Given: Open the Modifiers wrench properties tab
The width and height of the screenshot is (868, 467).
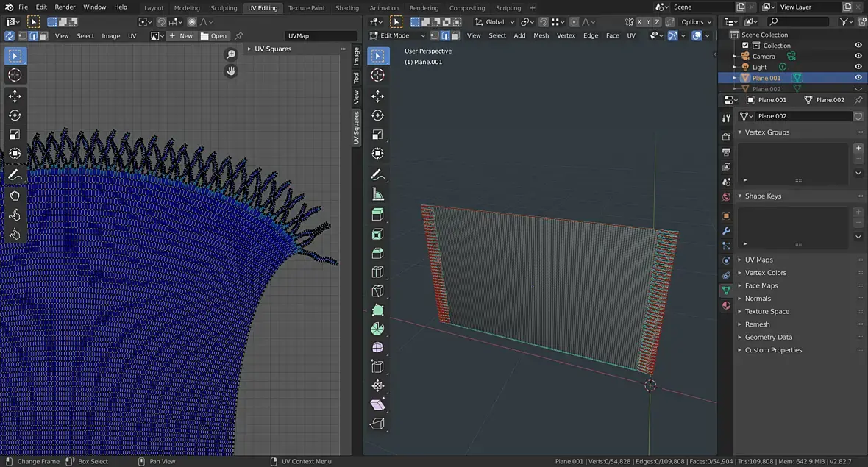Looking at the screenshot, I should click(726, 231).
